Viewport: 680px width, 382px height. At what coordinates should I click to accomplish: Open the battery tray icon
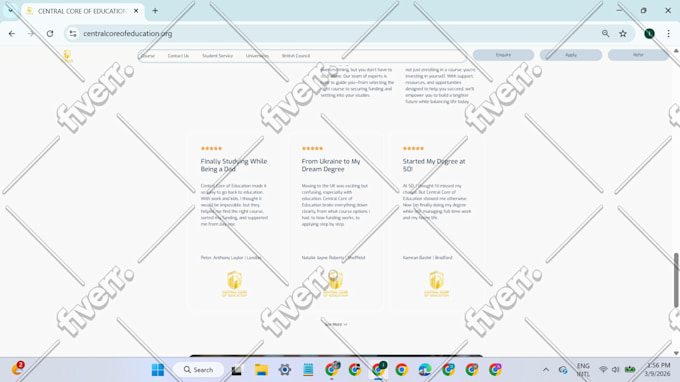[630, 369]
